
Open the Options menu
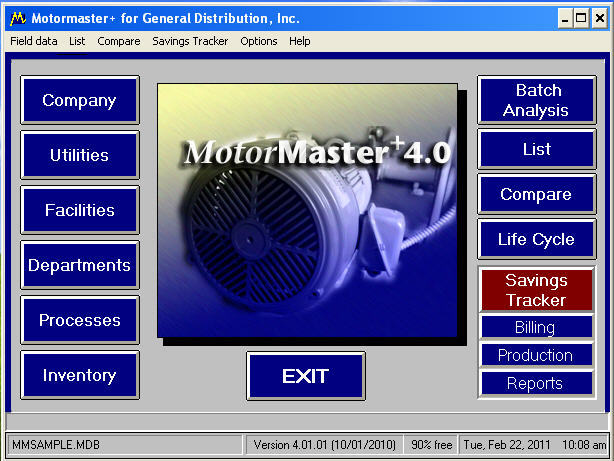259,41
